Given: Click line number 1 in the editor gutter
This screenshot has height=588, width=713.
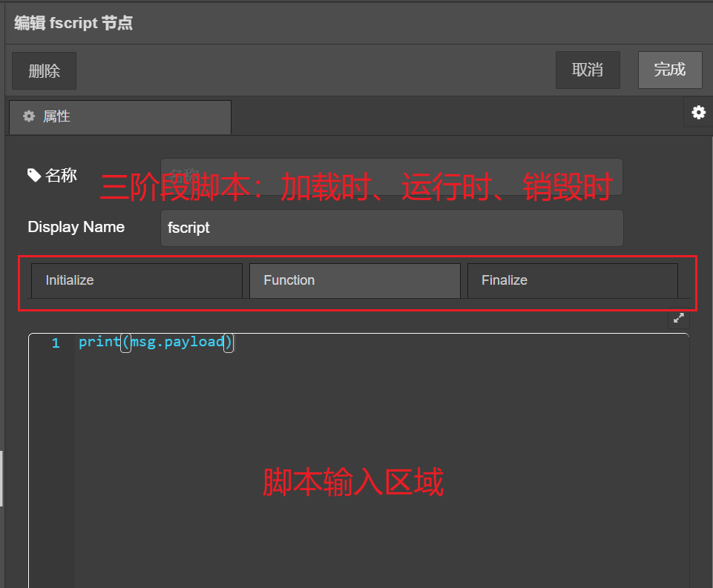Looking at the screenshot, I should pos(55,342).
